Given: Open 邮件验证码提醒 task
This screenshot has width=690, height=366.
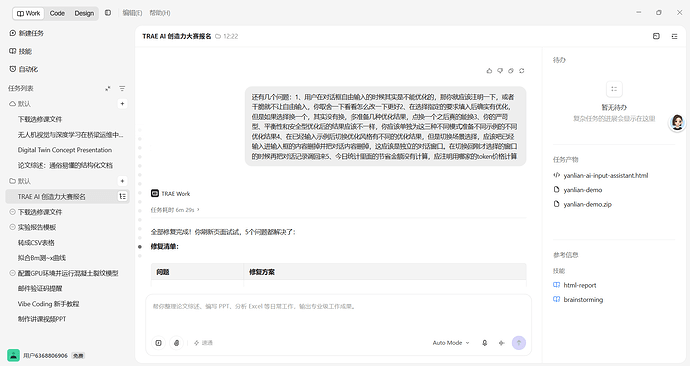Looking at the screenshot, I should pyautogui.click(x=40, y=289).
